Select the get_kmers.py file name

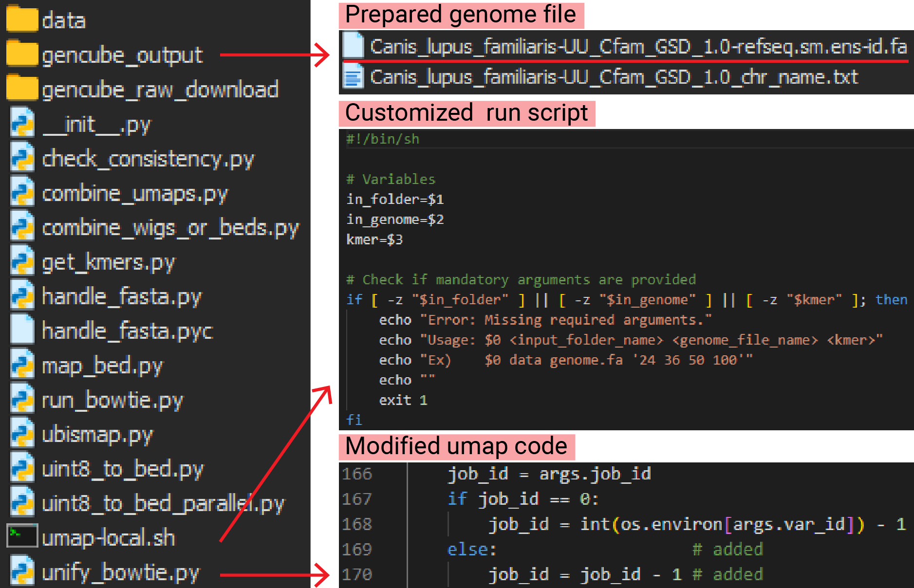click(108, 263)
